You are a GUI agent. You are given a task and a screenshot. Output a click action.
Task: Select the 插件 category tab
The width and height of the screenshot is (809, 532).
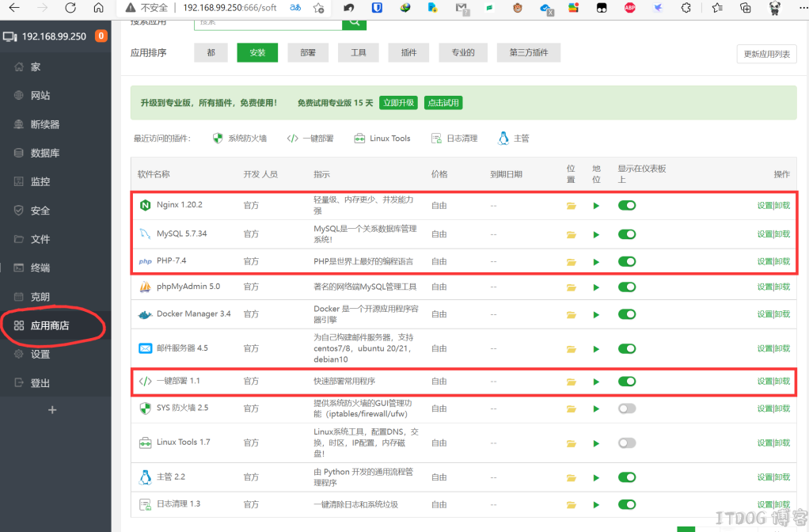408,52
